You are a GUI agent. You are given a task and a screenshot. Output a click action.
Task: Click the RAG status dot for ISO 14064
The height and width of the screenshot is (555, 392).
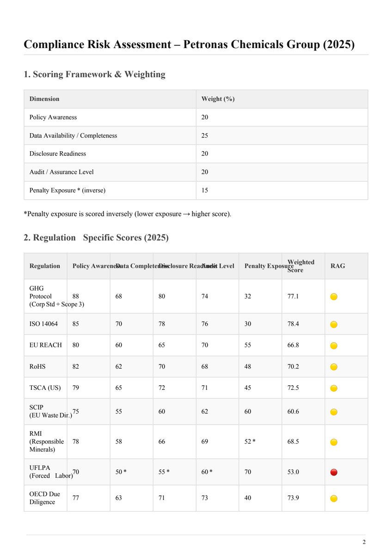[334, 324]
